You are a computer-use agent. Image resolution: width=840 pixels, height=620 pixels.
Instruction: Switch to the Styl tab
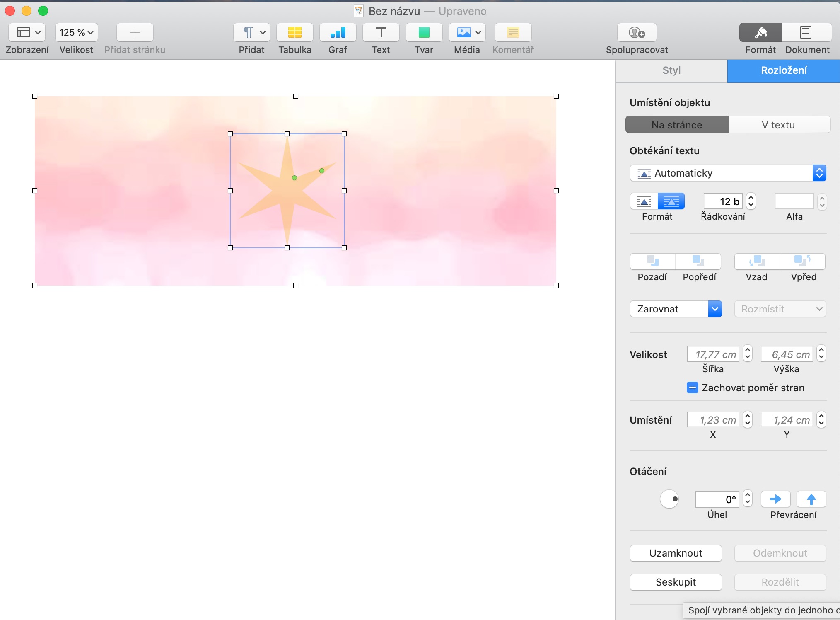(671, 70)
